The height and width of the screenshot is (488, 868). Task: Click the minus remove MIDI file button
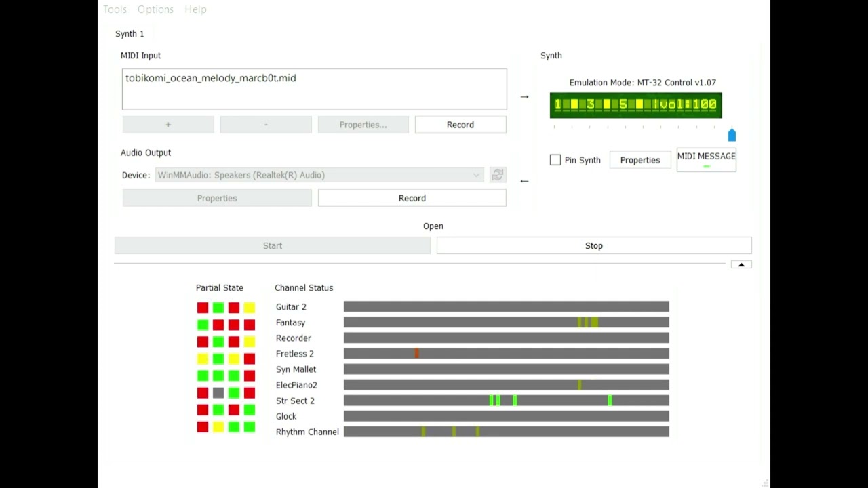pyautogui.click(x=266, y=125)
